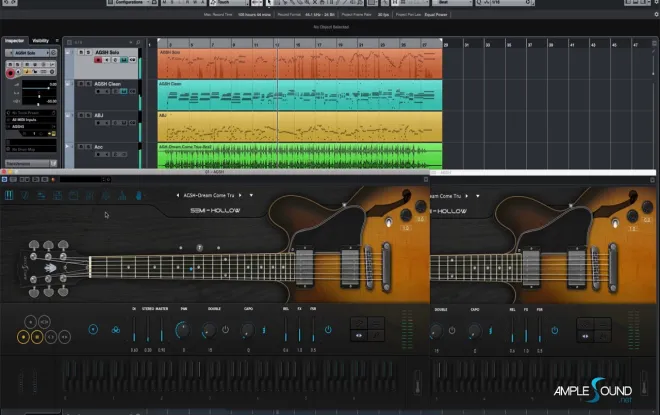Adjust the Inspector track volume fader
Viewport: 660px width, 415px height.
click(39, 88)
